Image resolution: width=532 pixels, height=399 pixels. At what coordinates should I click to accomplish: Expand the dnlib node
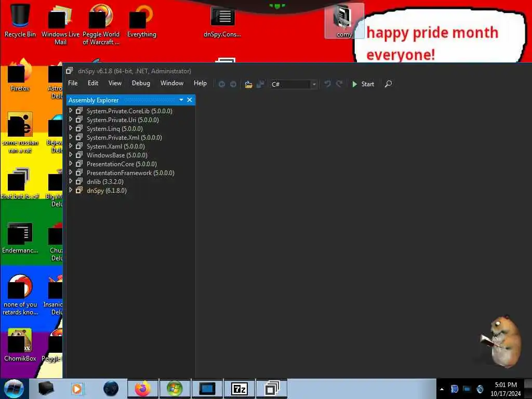tap(71, 181)
